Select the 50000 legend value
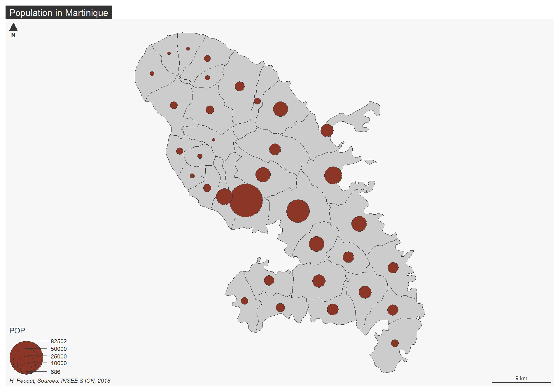 coord(59,349)
